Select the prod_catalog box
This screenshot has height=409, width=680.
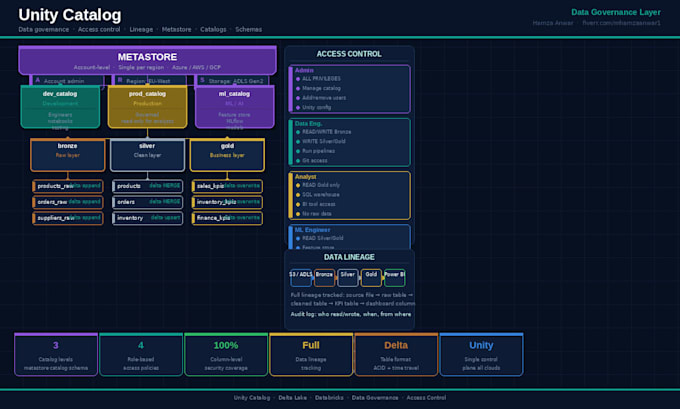(x=147, y=107)
